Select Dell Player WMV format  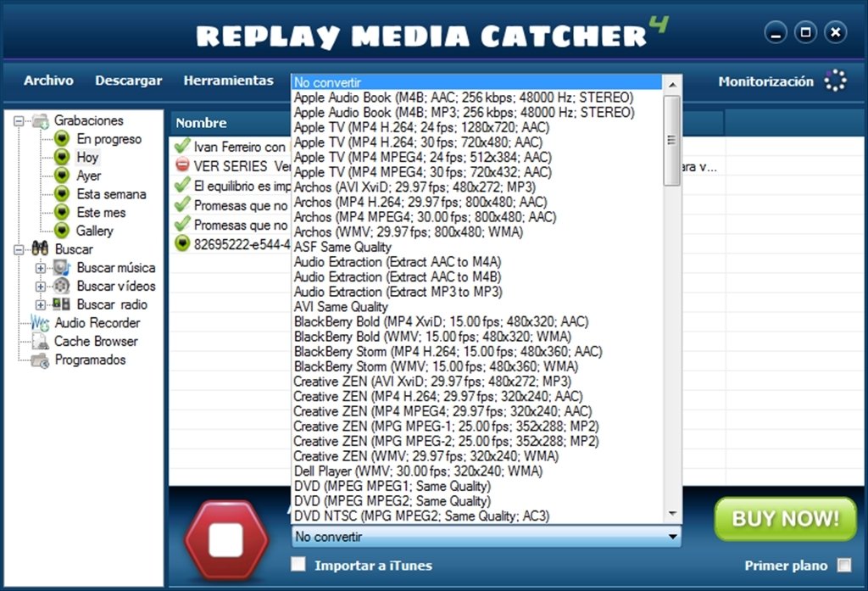click(x=477, y=471)
